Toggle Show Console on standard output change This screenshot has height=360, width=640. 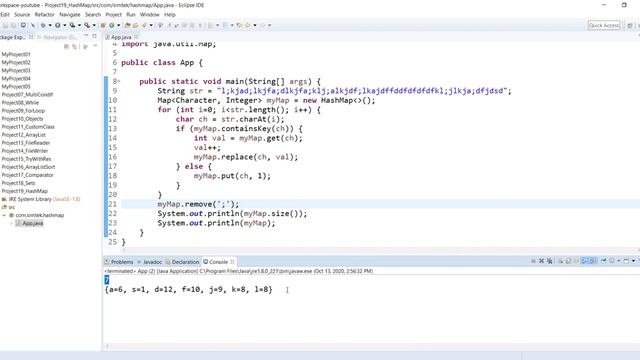point(584,261)
